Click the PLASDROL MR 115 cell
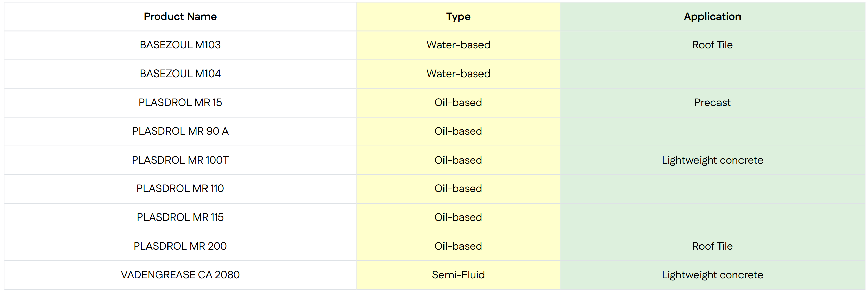Screen dimensions: 868x292 point(180,217)
